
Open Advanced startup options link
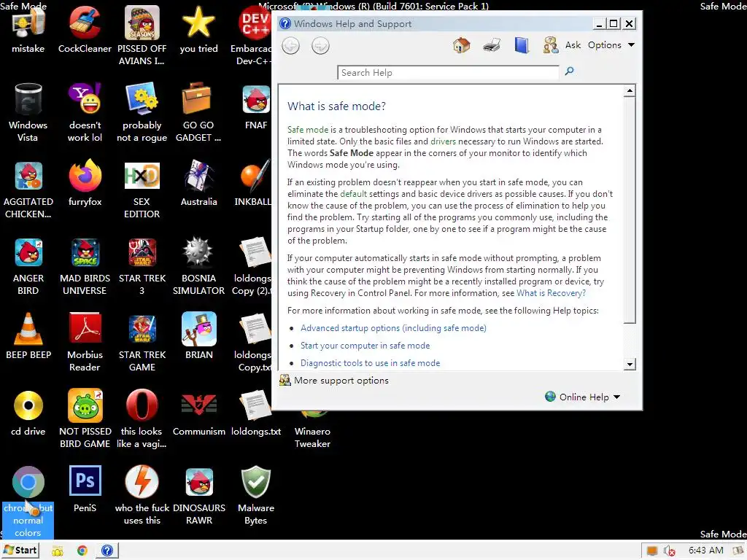393,328
